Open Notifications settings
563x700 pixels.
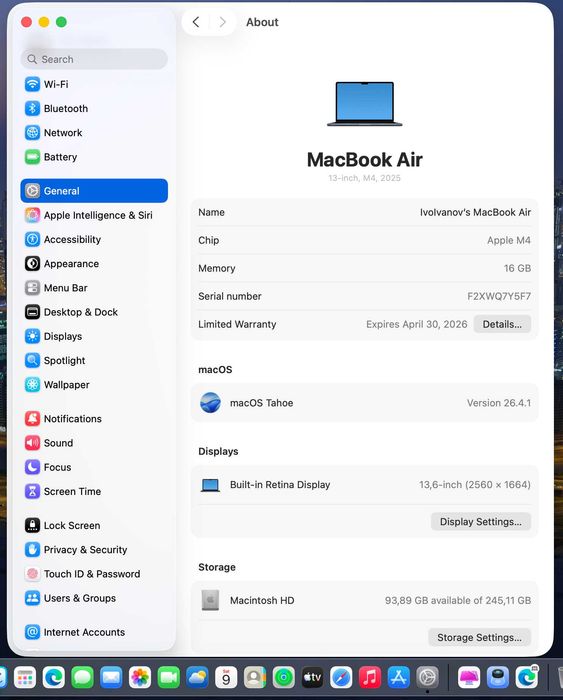94,419
